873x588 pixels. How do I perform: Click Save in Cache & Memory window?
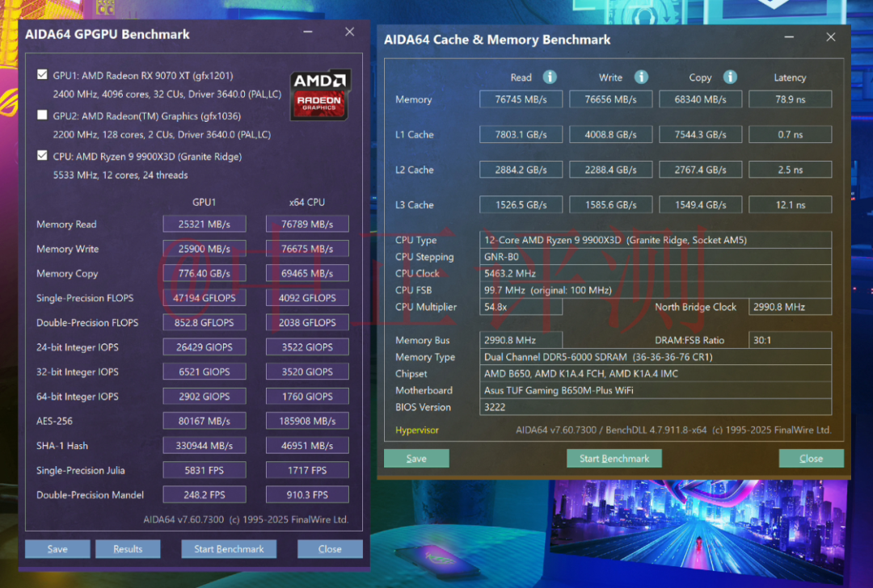point(416,459)
